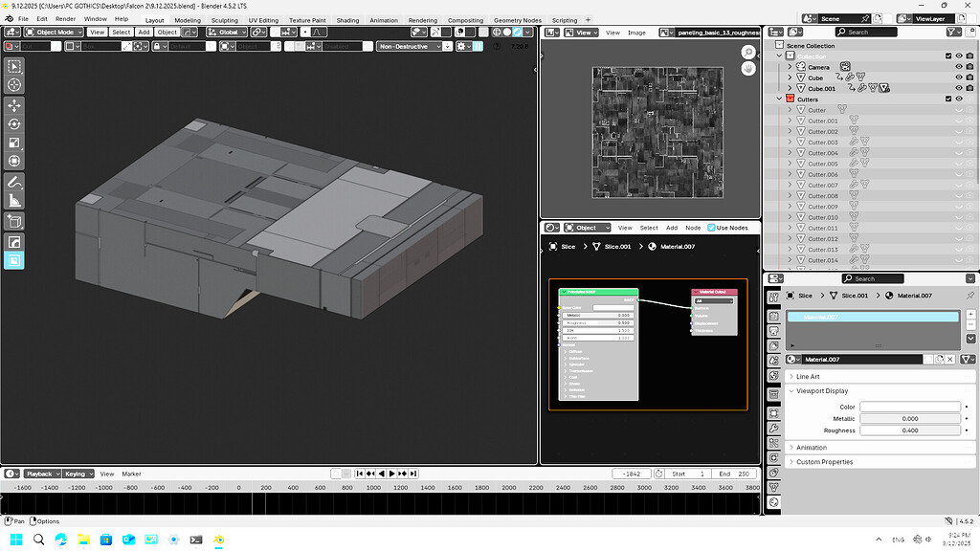Viewport: 980px width, 551px height.
Task: Hide the Camera object in viewport
Action: click(959, 67)
